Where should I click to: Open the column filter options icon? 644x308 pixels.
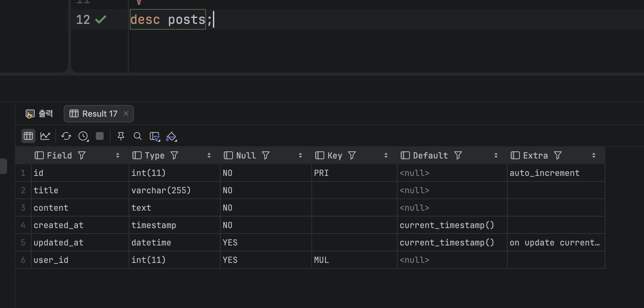(x=155, y=136)
